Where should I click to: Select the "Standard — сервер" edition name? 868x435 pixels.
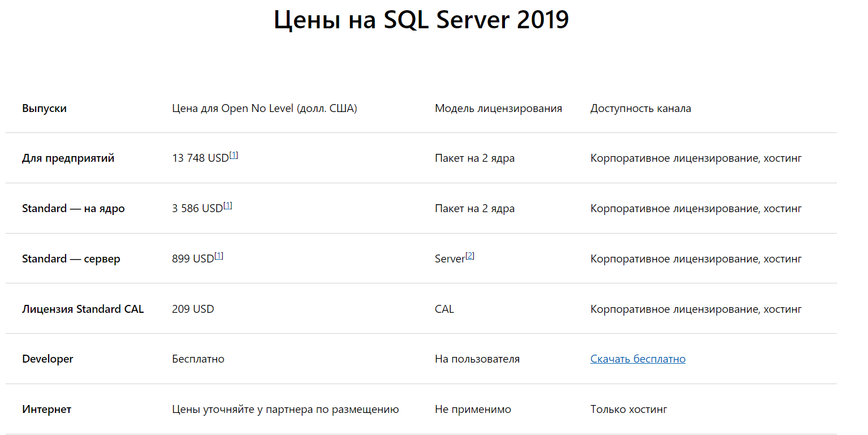(x=71, y=259)
